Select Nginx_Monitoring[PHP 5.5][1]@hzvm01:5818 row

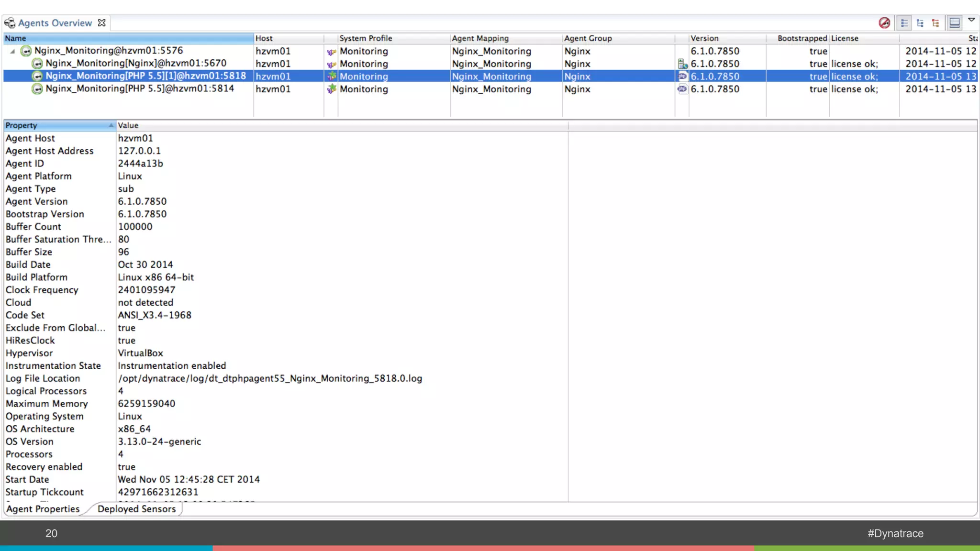pyautogui.click(x=490, y=76)
